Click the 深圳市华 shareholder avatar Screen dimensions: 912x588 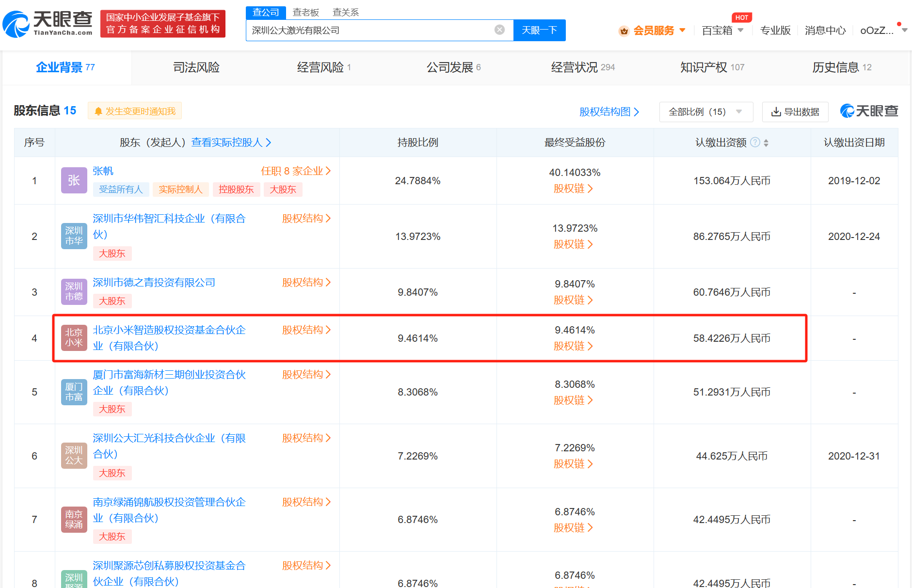click(74, 236)
